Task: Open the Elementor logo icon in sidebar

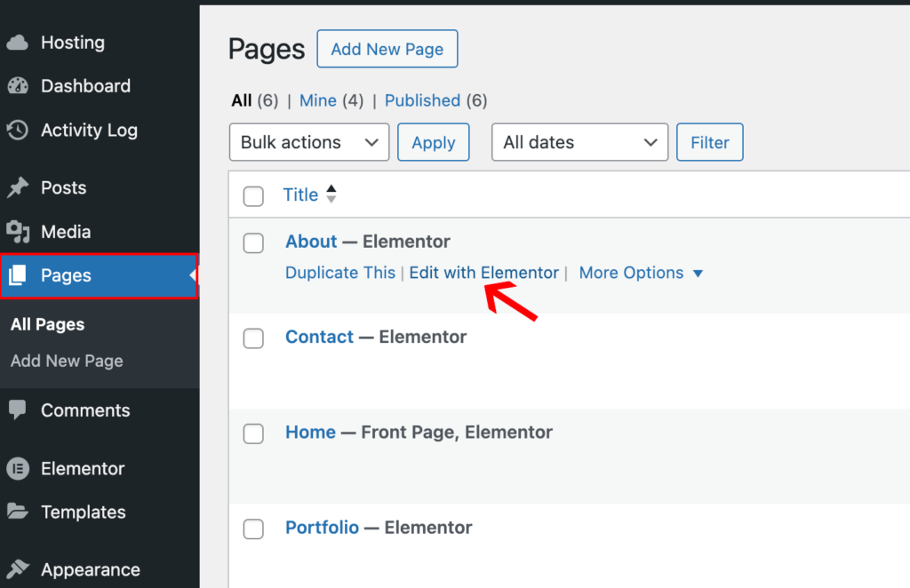Action: (x=18, y=469)
